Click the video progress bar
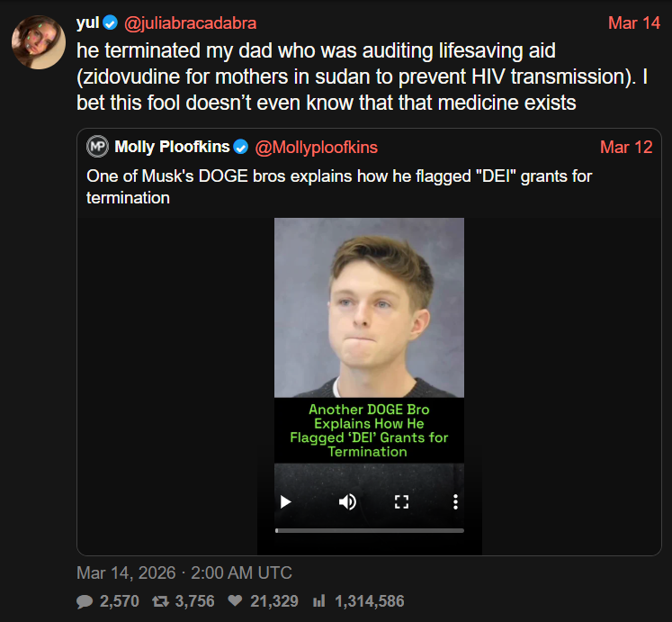 pyautogui.click(x=369, y=530)
